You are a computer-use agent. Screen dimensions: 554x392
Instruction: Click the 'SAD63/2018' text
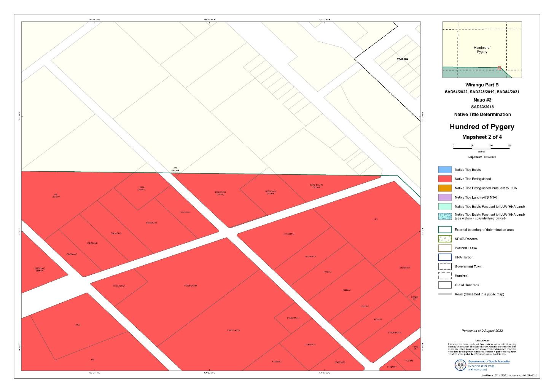[x=482, y=107]
